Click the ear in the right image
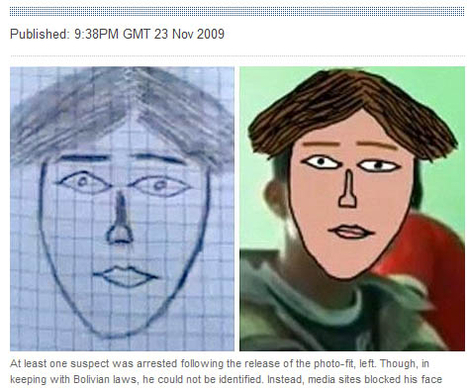469x390 pixels. pyautogui.click(x=274, y=197)
